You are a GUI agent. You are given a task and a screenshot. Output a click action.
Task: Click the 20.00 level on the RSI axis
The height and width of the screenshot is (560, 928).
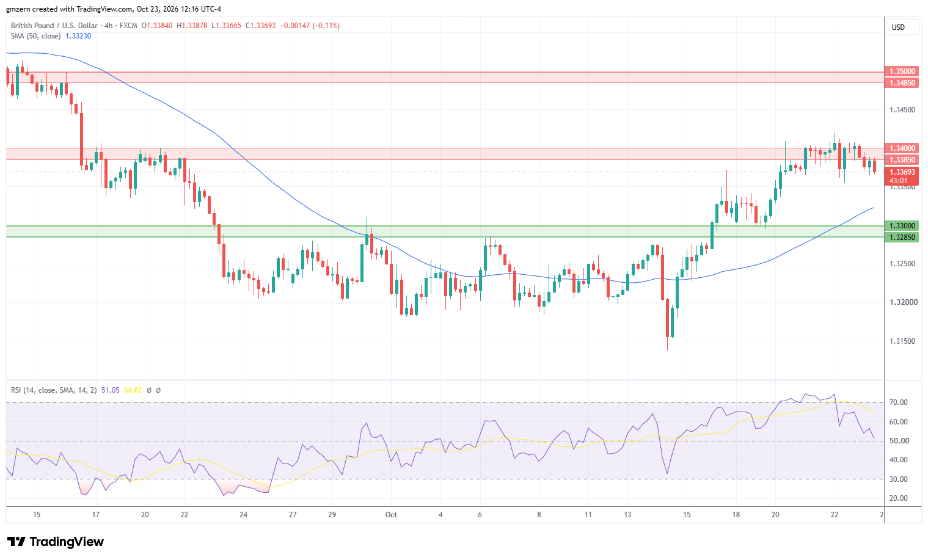pos(899,498)
